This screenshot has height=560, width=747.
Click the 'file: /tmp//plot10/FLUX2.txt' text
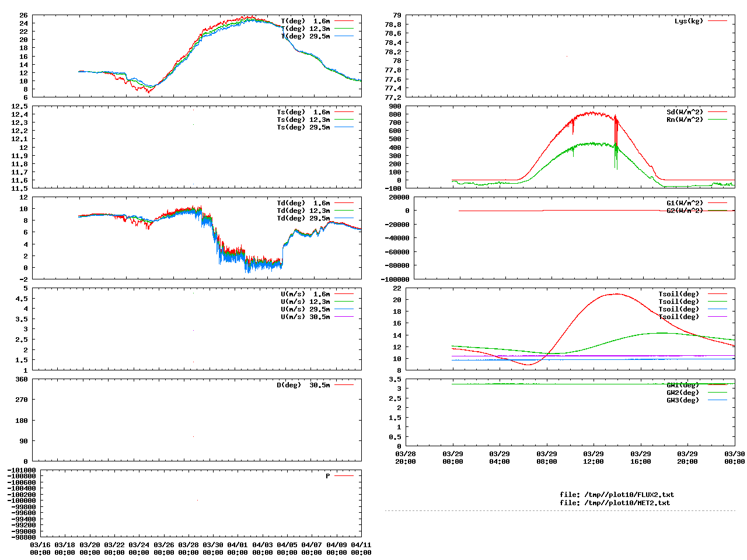(617, 495)
